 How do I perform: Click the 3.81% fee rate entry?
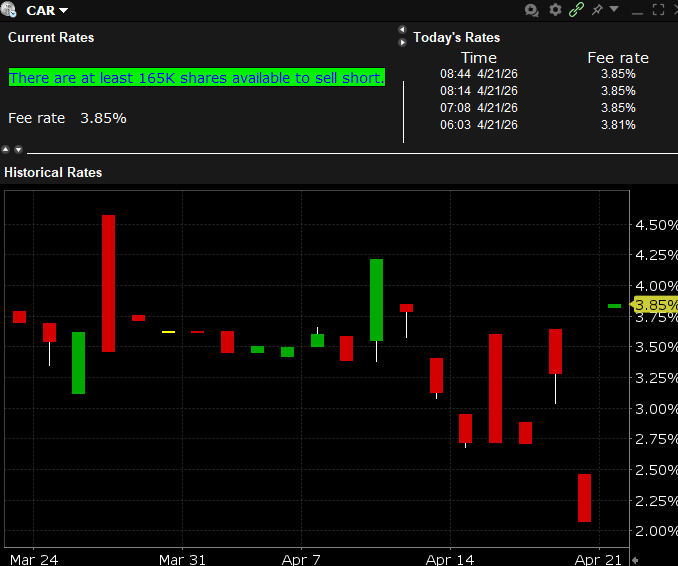point(618,125)
